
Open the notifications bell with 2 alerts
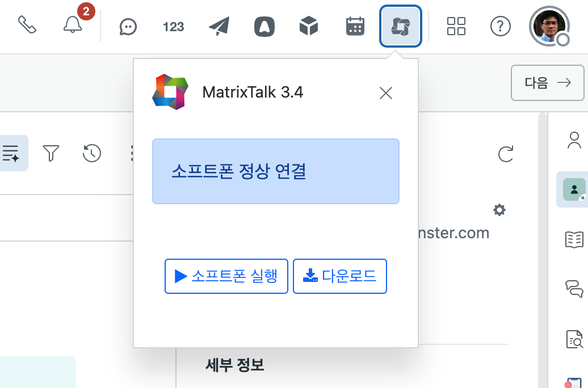(x=73, y=26)
